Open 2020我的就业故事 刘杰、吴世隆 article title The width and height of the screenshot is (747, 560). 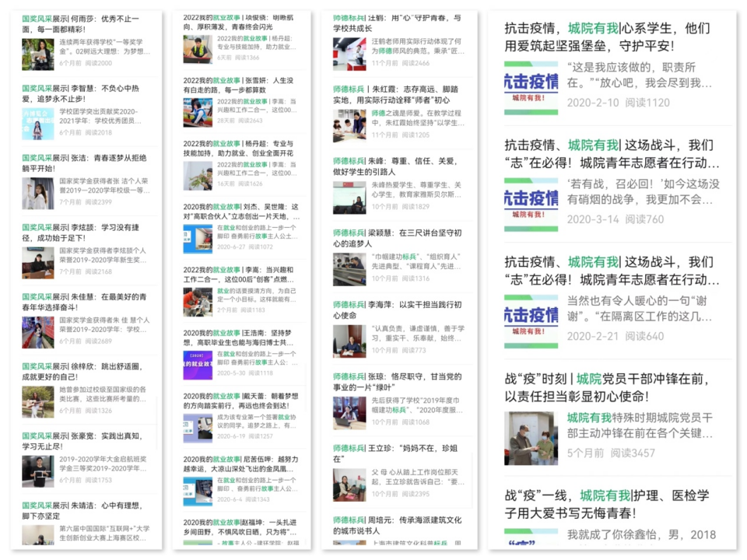click(x=241, y=212)
